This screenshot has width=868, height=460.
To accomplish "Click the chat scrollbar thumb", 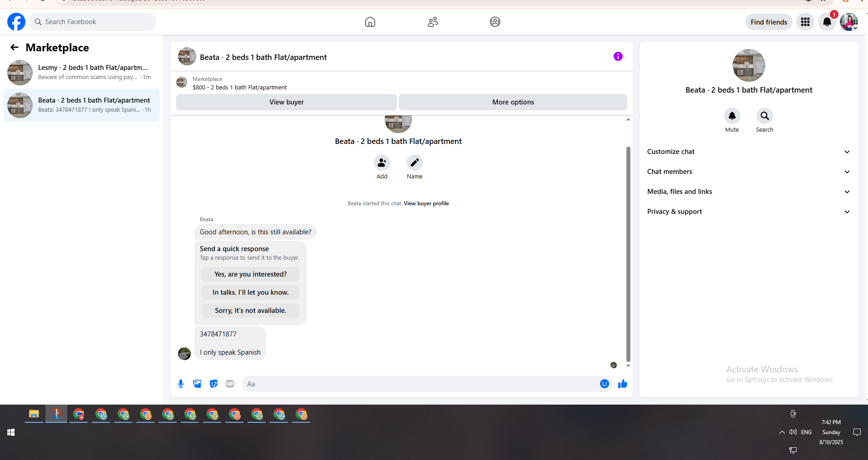I will tap(628, 254).
